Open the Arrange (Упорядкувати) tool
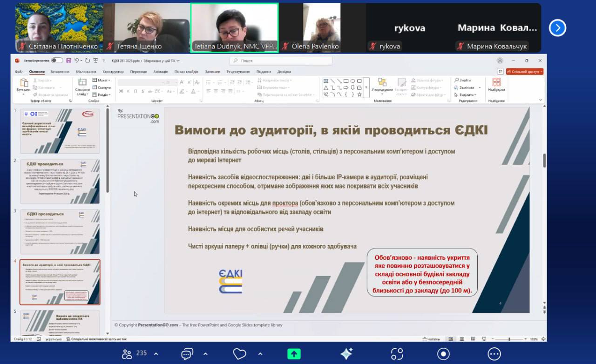Image resolution: width=596 pixels, height=364 pixels. coord(382,86)
